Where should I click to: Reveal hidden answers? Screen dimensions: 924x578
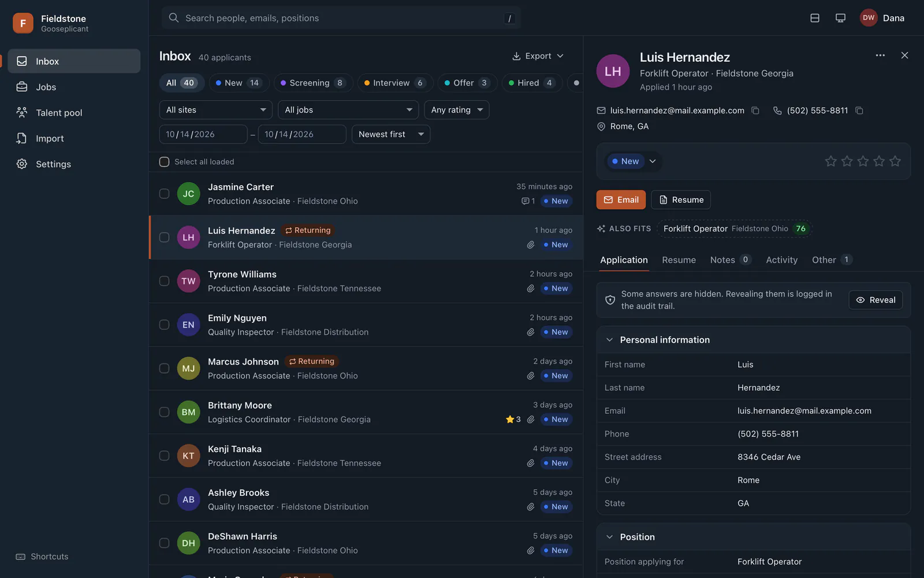(x=875, y=300)
